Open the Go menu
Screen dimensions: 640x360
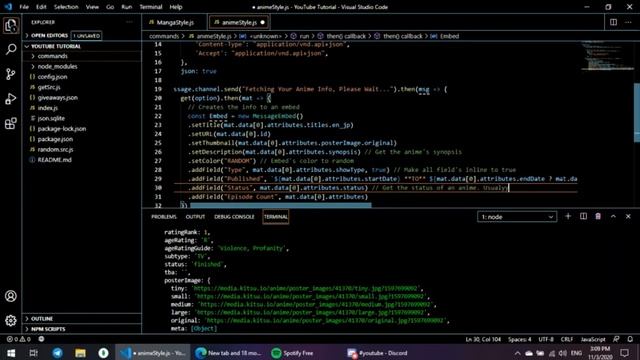tap(110, 7)
